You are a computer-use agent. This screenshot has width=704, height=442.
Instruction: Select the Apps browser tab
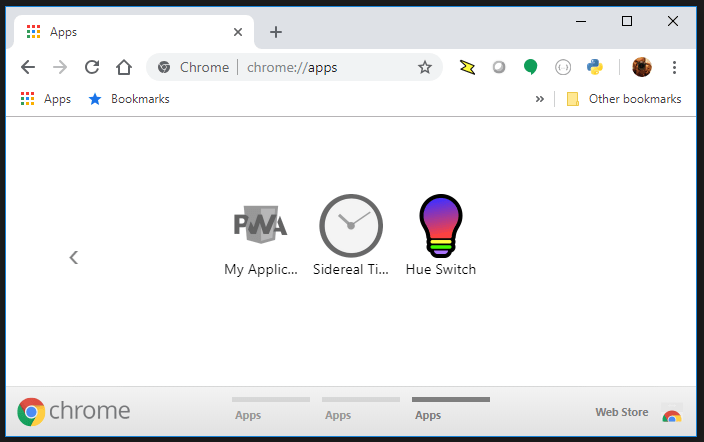coord(134,32)
